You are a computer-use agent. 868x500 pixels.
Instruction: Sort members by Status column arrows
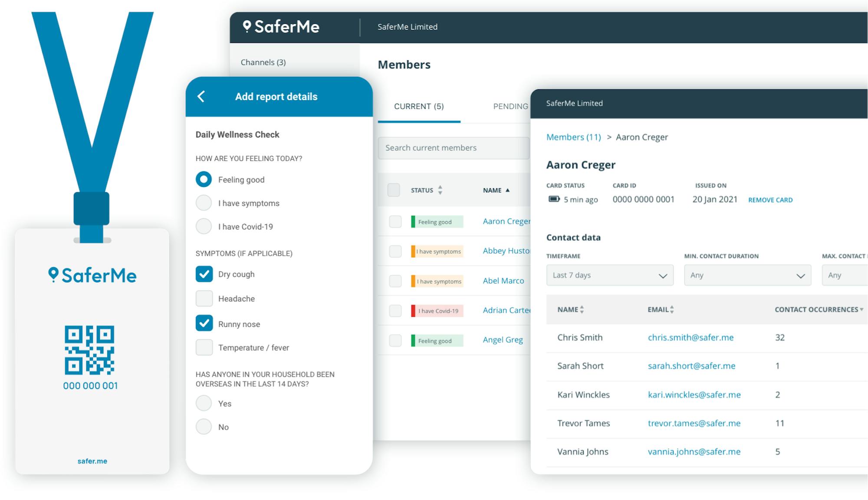coord(440,190)
